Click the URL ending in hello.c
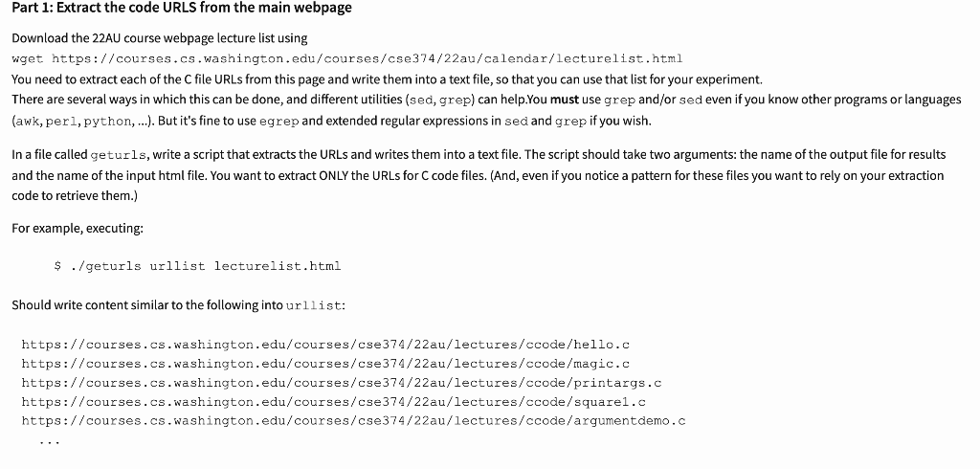This screenshot has height=469, width=980. 325,345
